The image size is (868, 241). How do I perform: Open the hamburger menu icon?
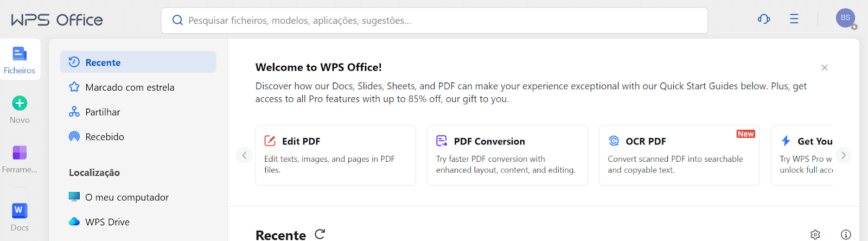794,19
